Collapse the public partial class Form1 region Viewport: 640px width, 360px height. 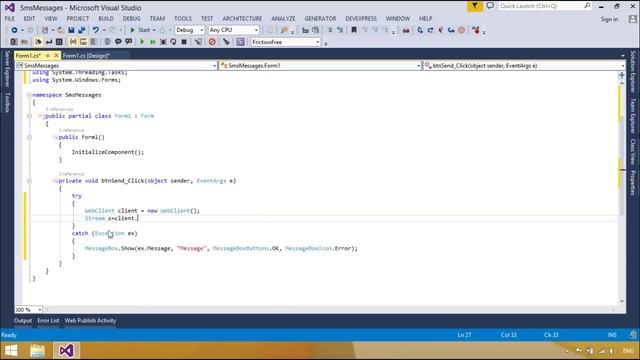(x=29, y=116)
